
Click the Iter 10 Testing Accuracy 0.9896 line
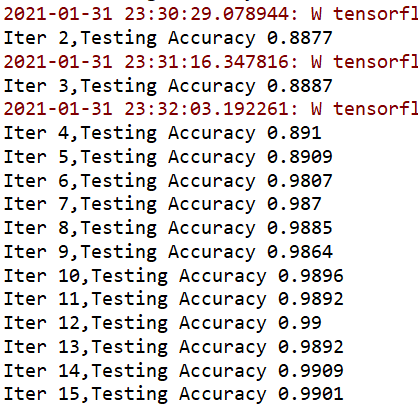pyautogui.click(x=174, y=276)
